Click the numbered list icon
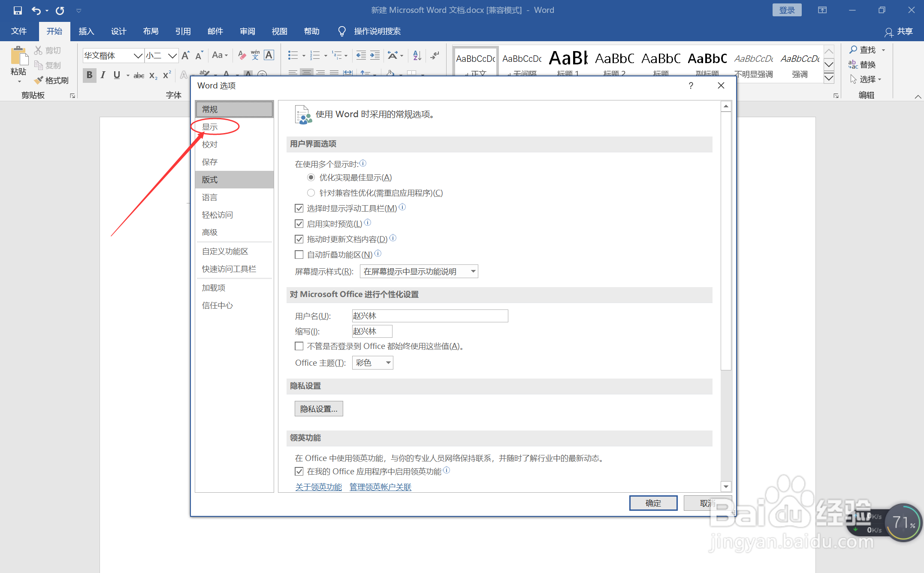The width and height of the screenshot is (924, 573). coord(315,55)
